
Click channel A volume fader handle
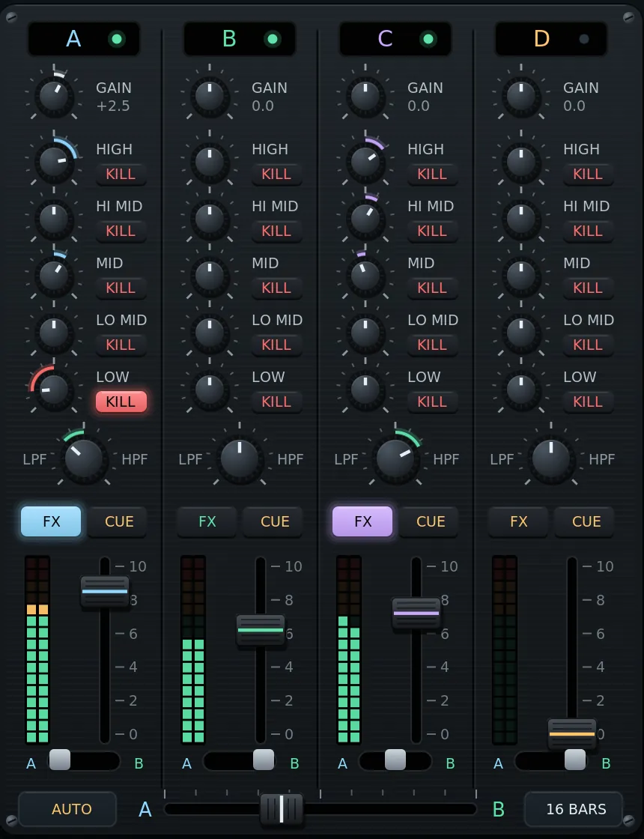pos(105,592)
